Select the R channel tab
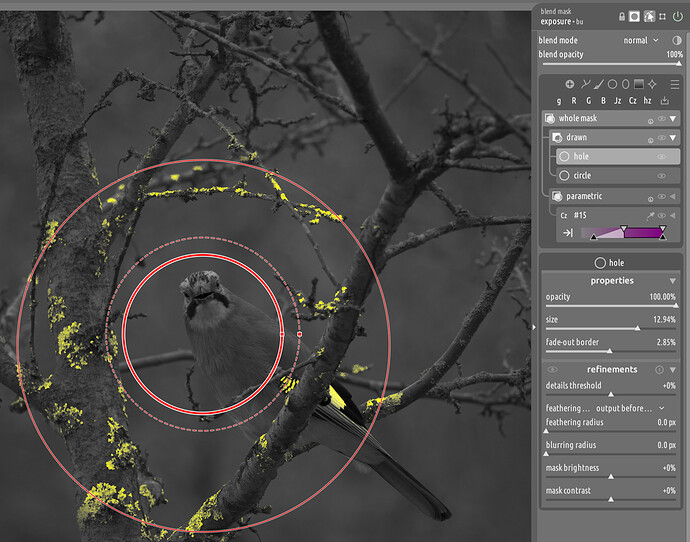 (x=574, y=101)
